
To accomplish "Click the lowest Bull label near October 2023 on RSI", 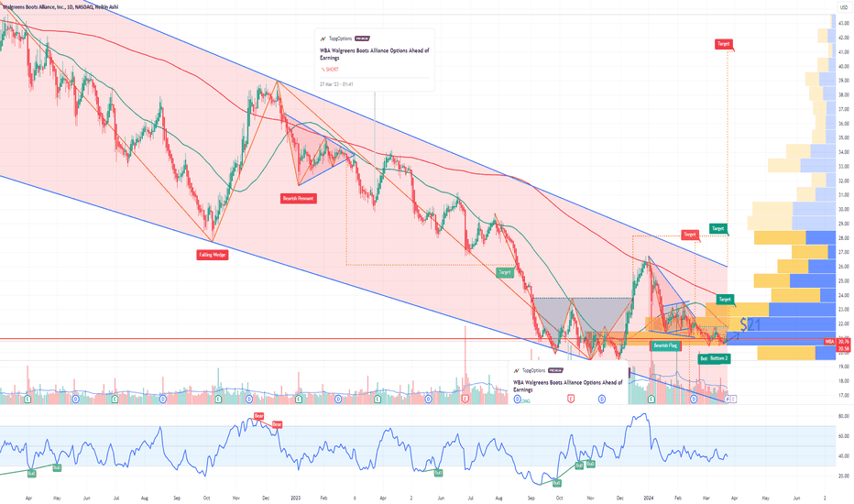I will pyautogui.click(x=556, y=483).
